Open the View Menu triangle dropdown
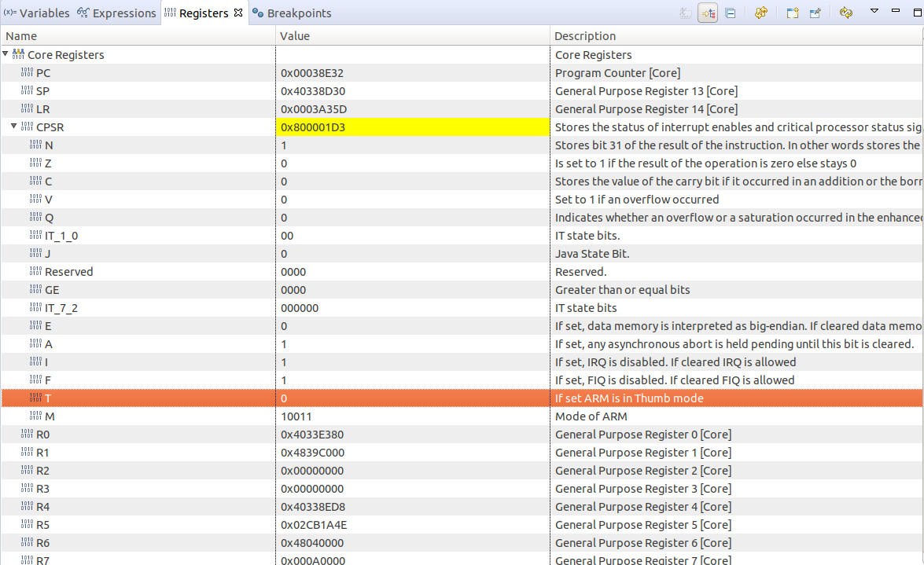 (874, 12)
